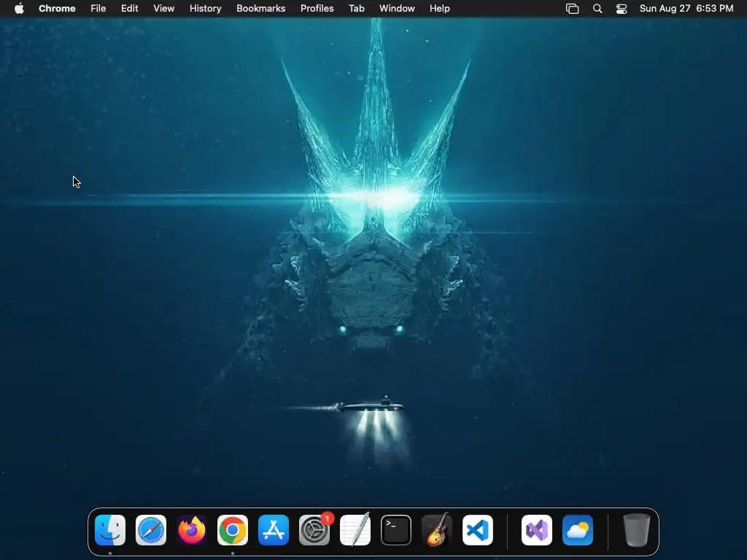Open the Bookmarks menu
The height and width of the screenshot is (560, 747).
tap(261, 9)
